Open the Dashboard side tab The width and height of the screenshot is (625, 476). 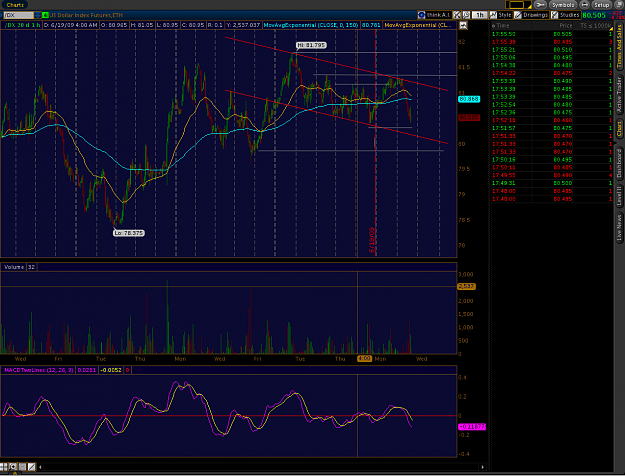(x=619, y=162)
